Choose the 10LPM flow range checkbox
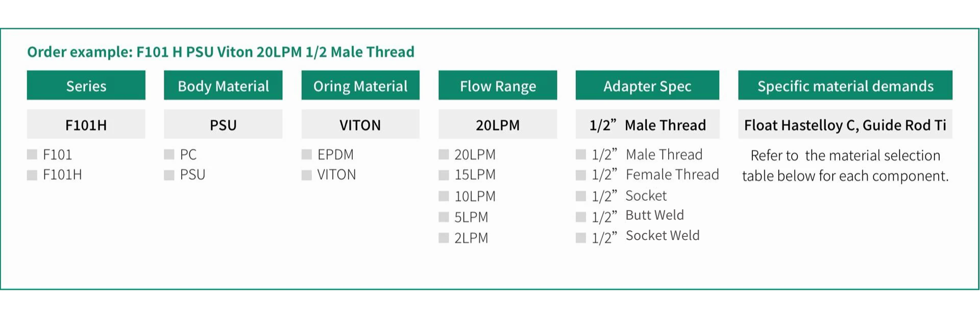The width and height of the screenshot is (980, 318). coord(444,196)
